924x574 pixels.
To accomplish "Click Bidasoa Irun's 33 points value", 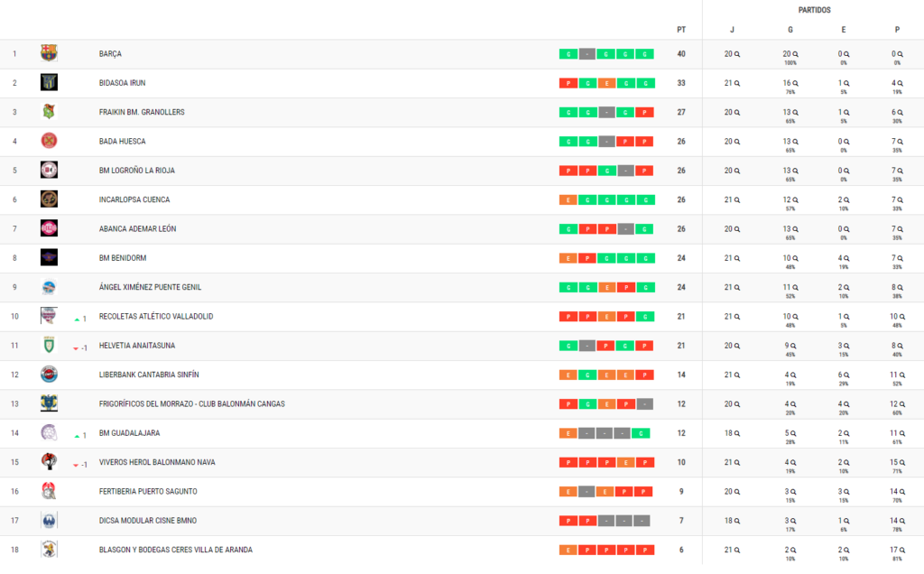I will (681, 83).
